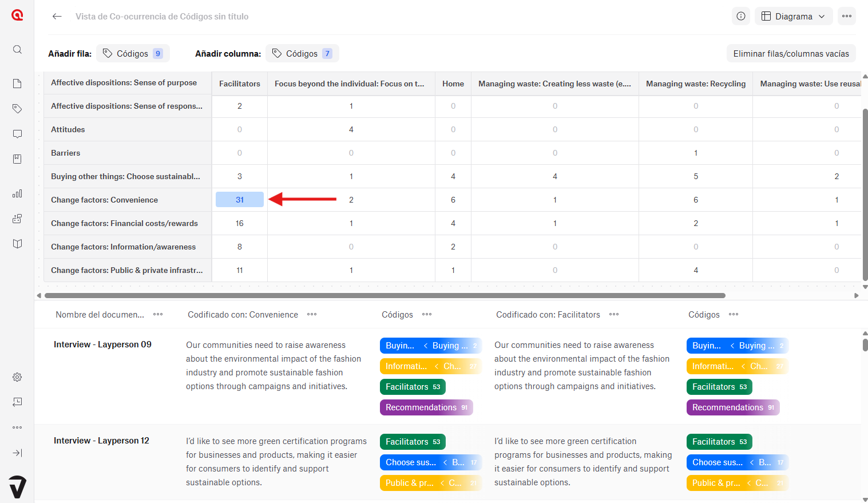Screen dimensions: 868x503
Task: Select the 'Managing waste: Creating less waste' header
Action: (x=555, y=84)
